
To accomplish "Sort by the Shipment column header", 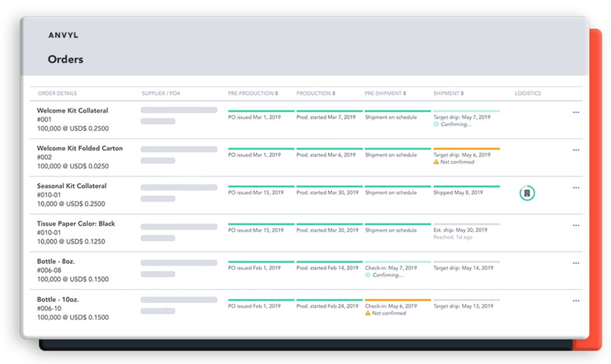I will tap(448, 94).
